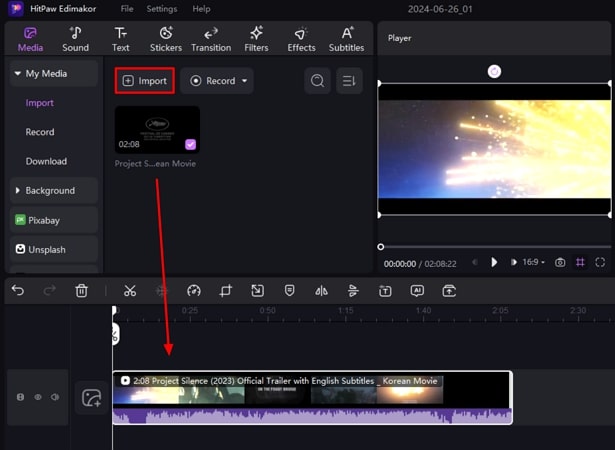Select Download in the sidebar
615x450 pixels.
click(46, 161)
